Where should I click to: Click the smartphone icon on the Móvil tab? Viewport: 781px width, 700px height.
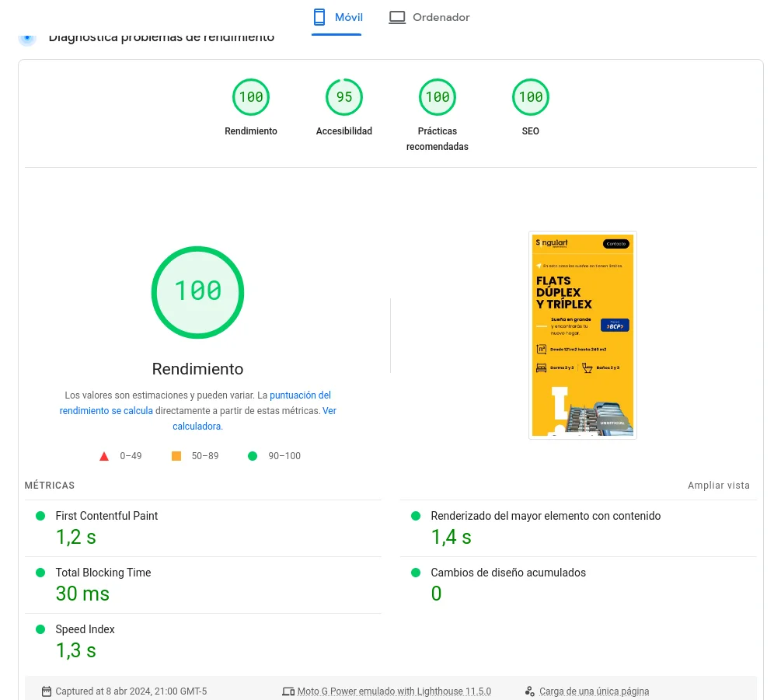click(x=319, y=16)
